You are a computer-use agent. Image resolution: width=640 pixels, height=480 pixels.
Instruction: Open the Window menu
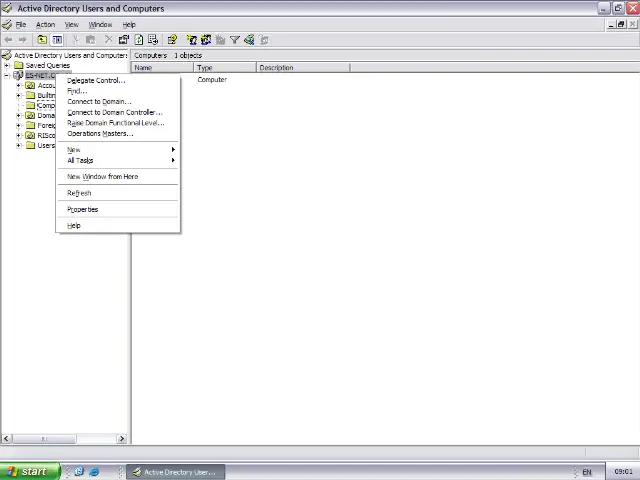point(100,24)
